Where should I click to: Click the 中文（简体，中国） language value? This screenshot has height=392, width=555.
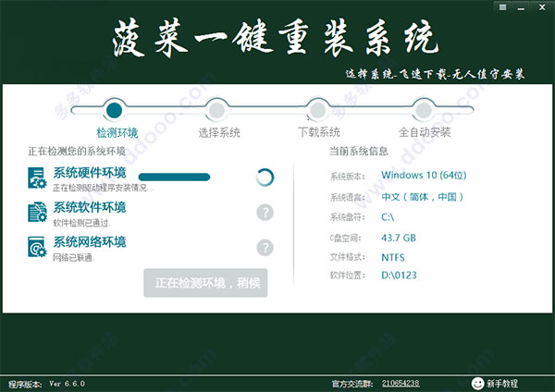(x=423, y=197)
